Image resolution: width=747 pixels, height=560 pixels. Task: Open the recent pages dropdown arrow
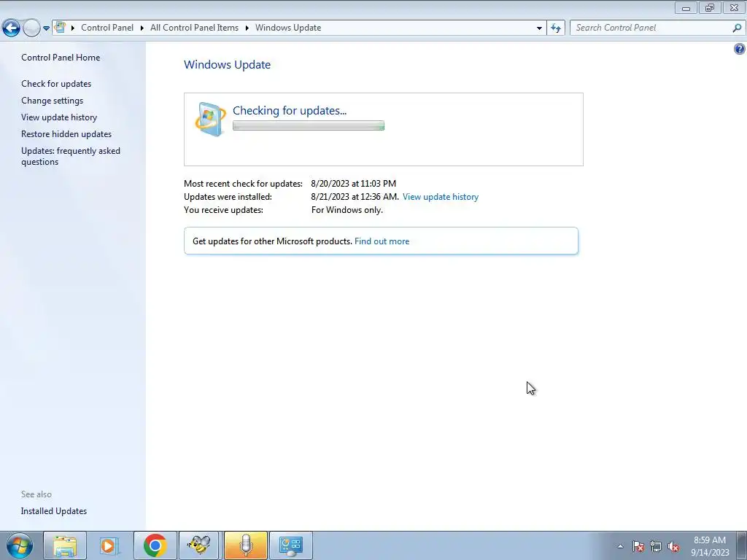(x=46, y=28)
